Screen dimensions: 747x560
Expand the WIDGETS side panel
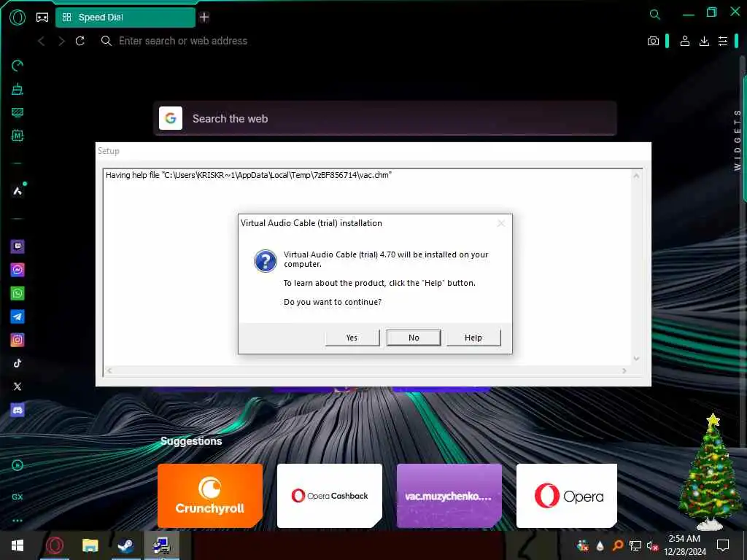pos(738,140)
